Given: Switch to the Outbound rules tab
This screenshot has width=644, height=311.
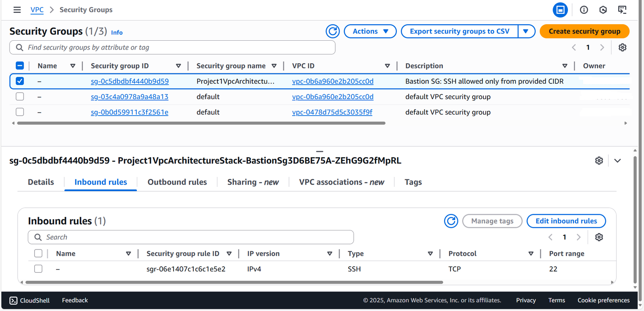Looking at the screenshot, I should (x=177, y=182).
